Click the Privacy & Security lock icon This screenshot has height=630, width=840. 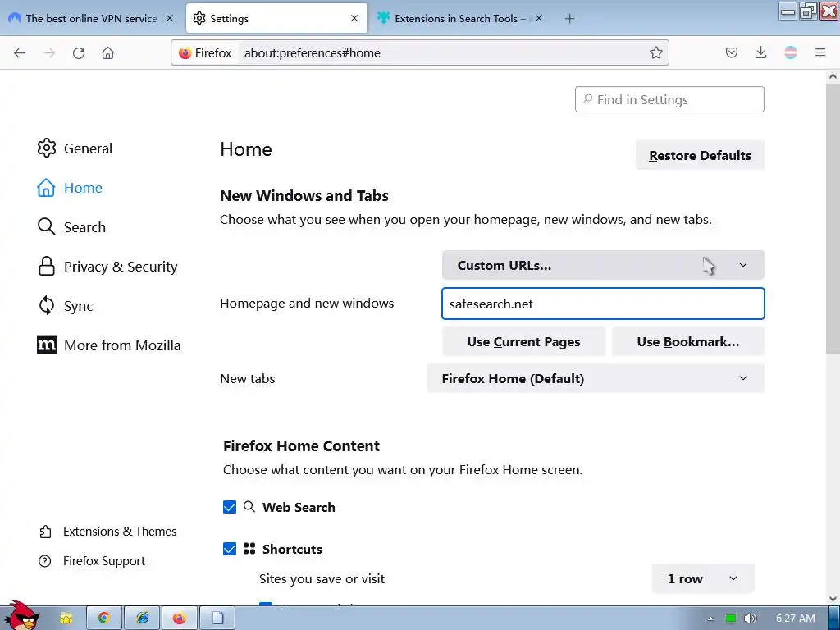pyautogui.click(x=47, y=267)
